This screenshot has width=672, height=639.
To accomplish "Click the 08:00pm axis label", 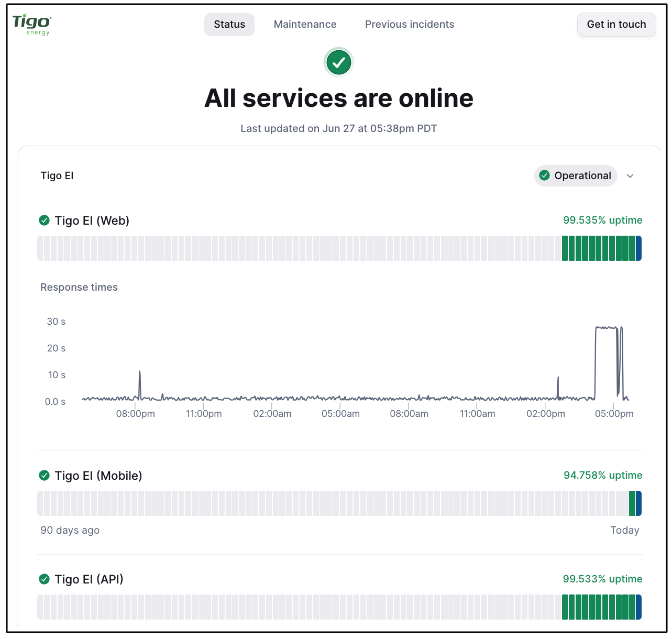I will pos(136,414).
